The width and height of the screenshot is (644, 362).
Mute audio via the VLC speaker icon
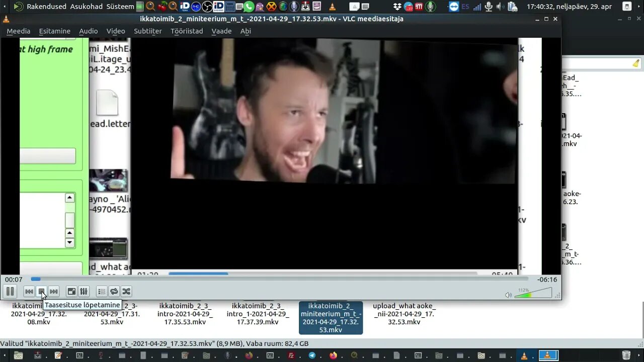[x=508, y=295]
